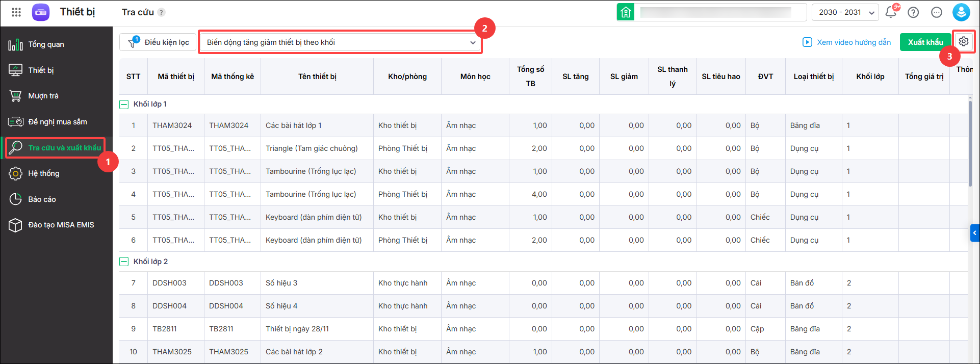Click the green Xuất khẩu button
This screenshot has width=980, height=364.
[x=925, y=42]
